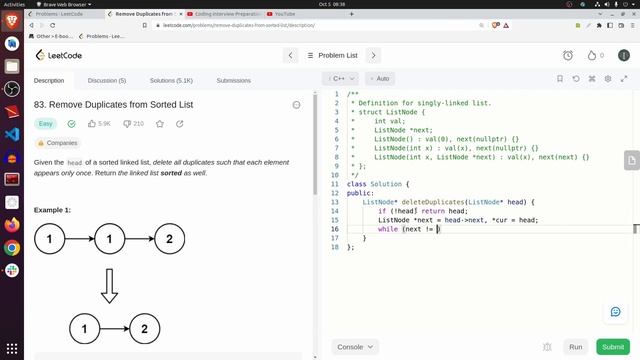Click the solved checkmark icon
The height and width of the screenshot is (360, 640).
pyautogui.click(x=71, y=124)
